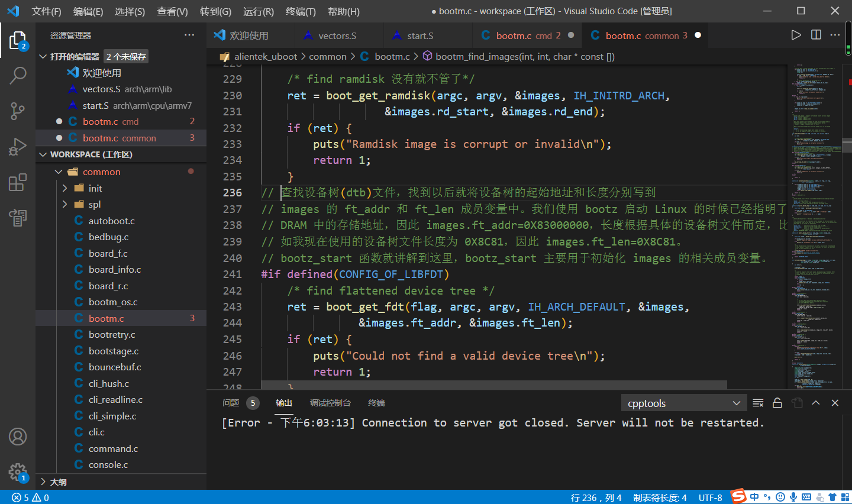Switch to Terminal panel tab
Viewport: 852px width, 504px height.
(x=376, y=403)
